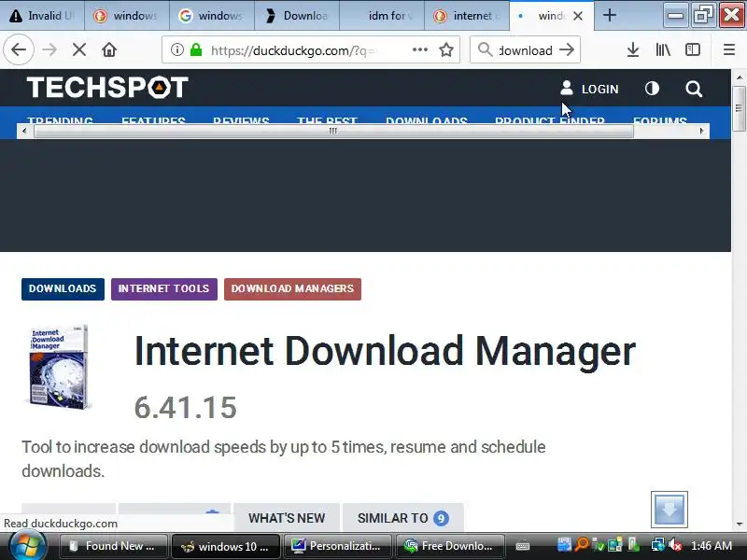
Task: Switch to DuckDuckGo windows tab
Action: [x=127, y=16]
